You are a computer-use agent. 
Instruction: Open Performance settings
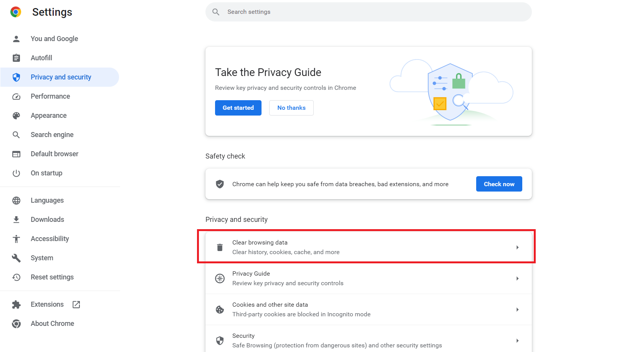[x=60, y=96]
